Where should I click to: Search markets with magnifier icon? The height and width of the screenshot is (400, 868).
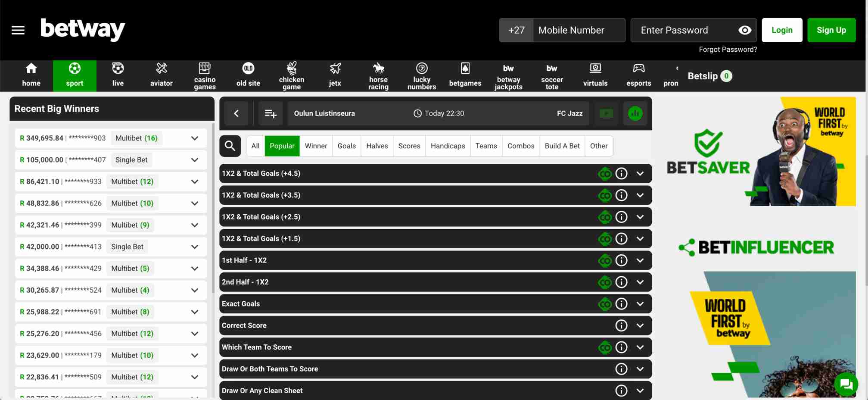pos(230,146)
